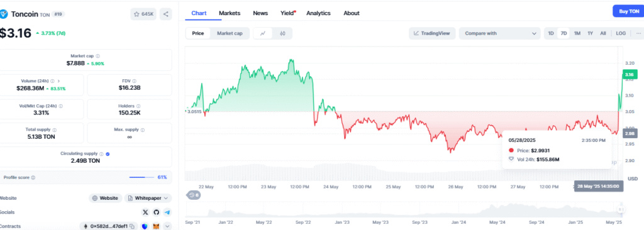
Task: Expand the contracts list chevron
Action: (167, 226)
